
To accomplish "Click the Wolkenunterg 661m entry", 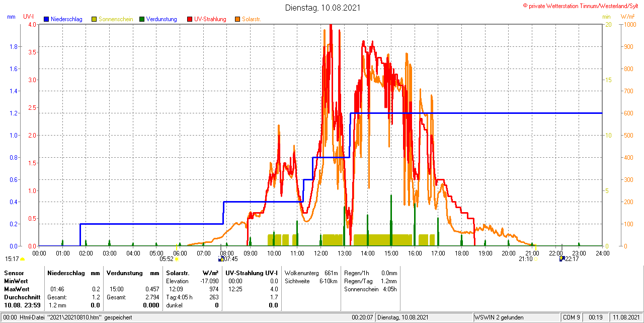I will point(311,273).
